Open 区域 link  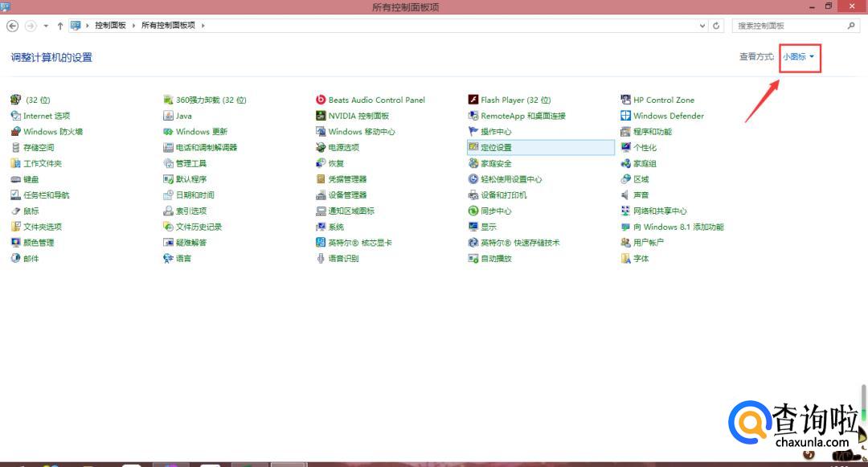641,179
